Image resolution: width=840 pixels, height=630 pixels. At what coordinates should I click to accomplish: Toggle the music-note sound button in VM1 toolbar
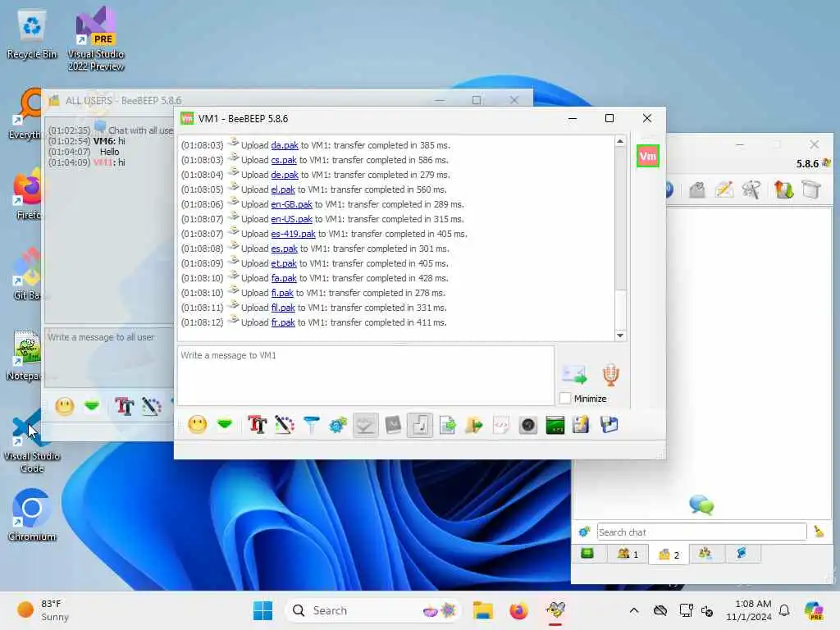[x=420, y=425]
